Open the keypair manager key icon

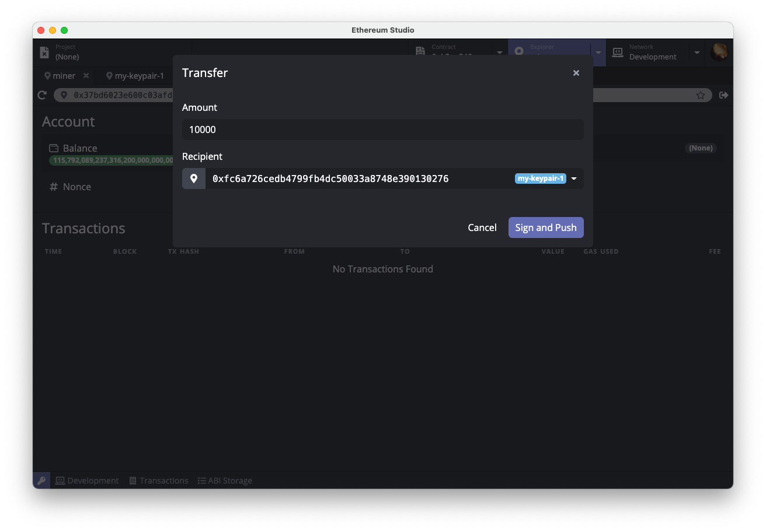pos(41,481)
